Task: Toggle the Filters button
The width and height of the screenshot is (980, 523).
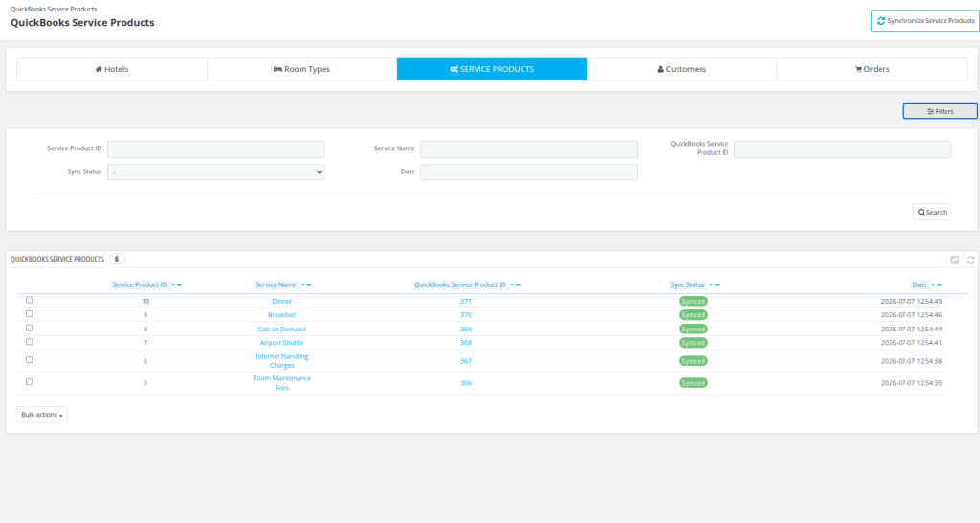Action: 940,111
